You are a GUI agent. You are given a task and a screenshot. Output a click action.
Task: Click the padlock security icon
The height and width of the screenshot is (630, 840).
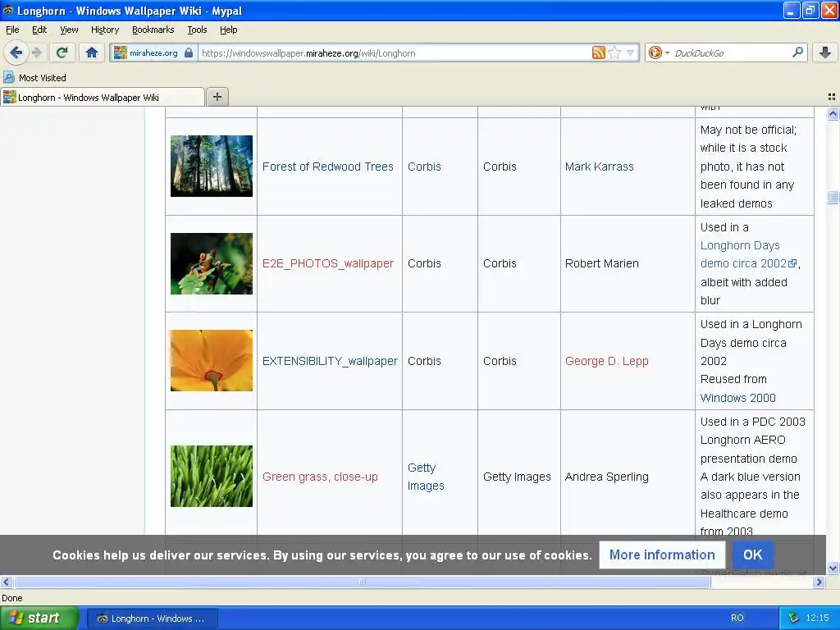point(189,52)
